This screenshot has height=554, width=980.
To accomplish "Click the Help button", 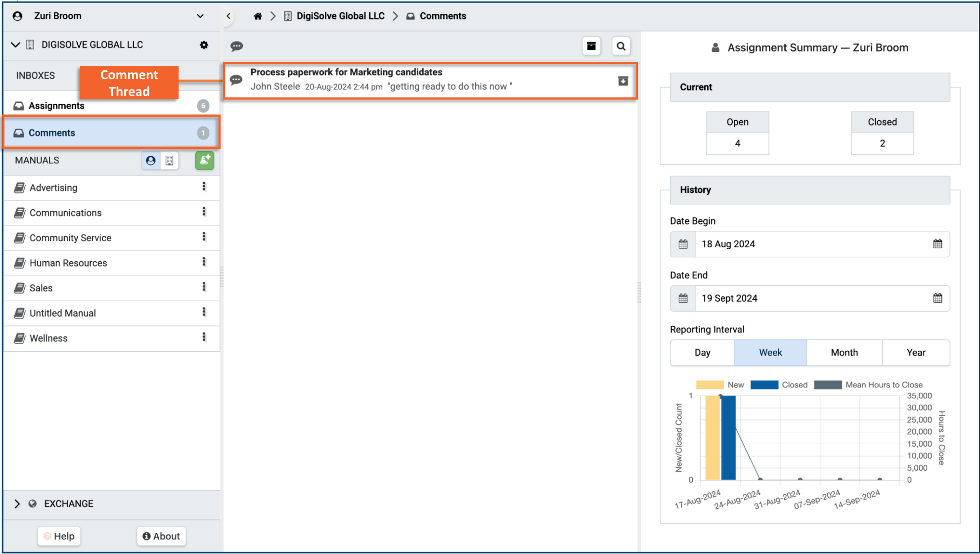I will [59, 536].
